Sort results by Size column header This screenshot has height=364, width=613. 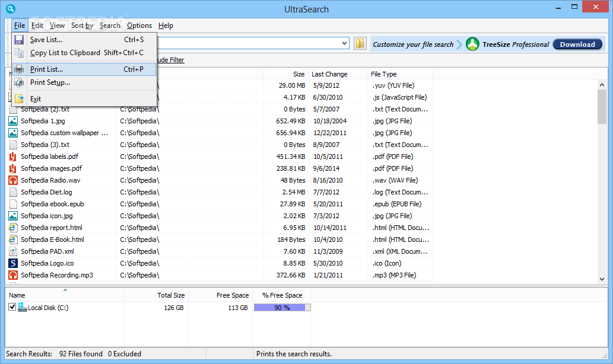click(286, 74)
